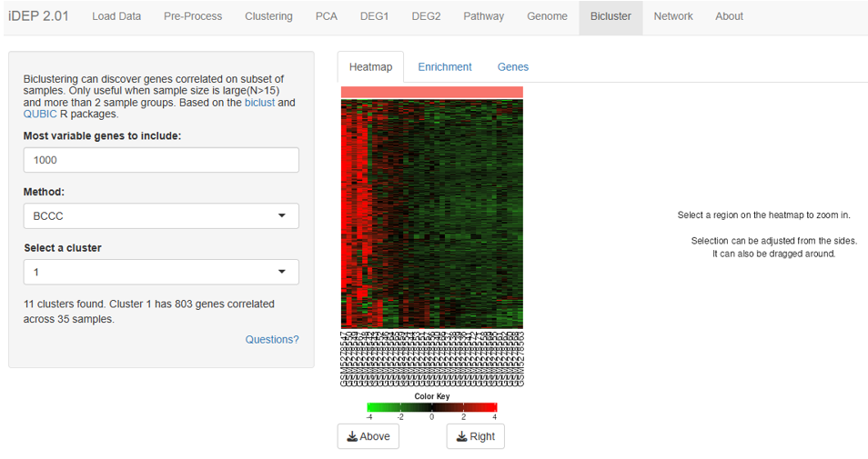Select the Heatmap sub-tab
The image size is (868, 459).
tap(370, 67)
